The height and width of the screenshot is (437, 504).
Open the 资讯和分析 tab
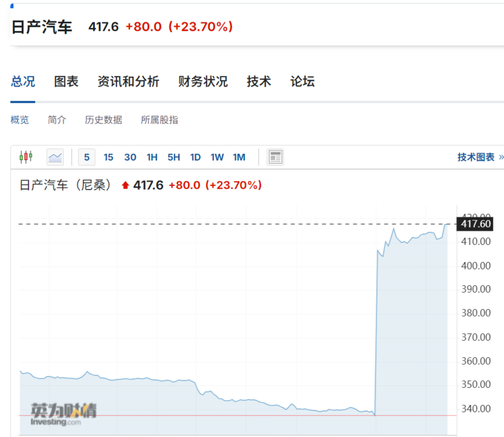(x=129, y=82)
